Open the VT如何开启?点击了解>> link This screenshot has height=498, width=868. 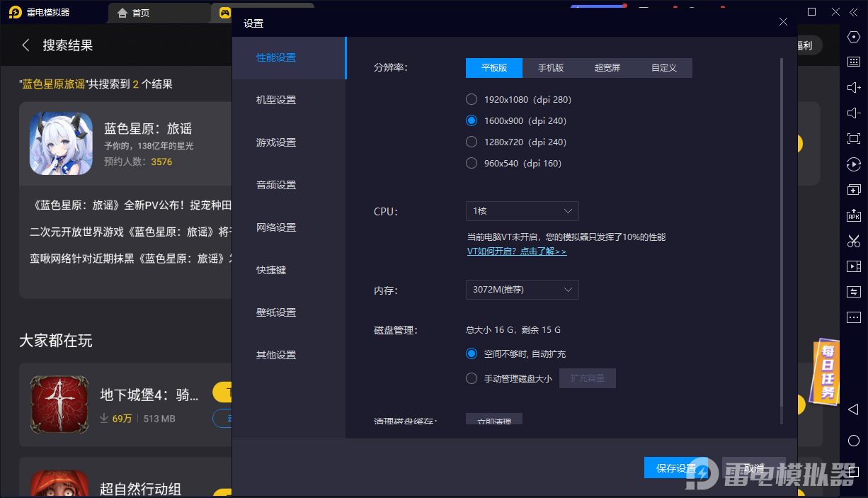(517, 251)
